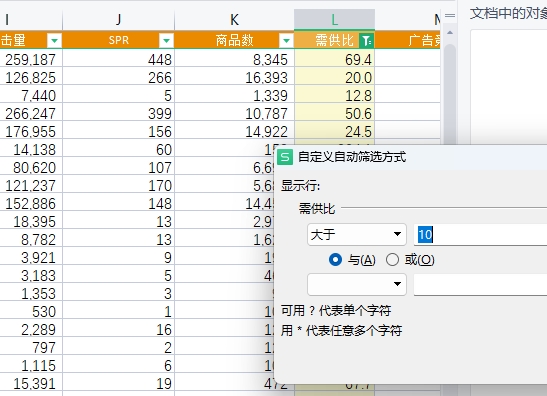Screen dimensions: 547x396
Task: Select the 与(A) radio button
Action: pyautogui.click(x=335, y=260)
